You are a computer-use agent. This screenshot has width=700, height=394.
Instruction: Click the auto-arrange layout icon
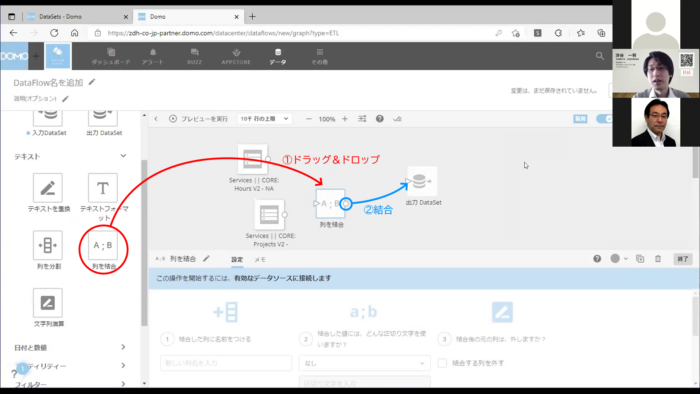362,119
